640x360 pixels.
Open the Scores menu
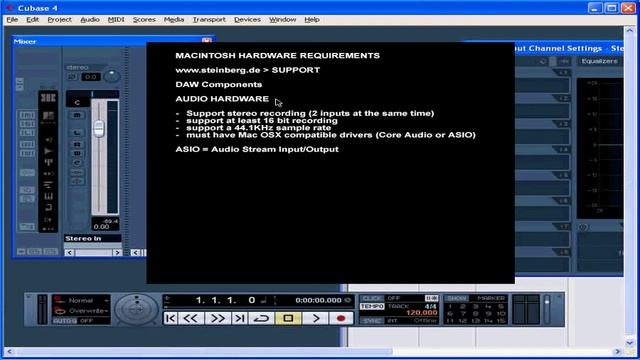click(x=144, y=20)
